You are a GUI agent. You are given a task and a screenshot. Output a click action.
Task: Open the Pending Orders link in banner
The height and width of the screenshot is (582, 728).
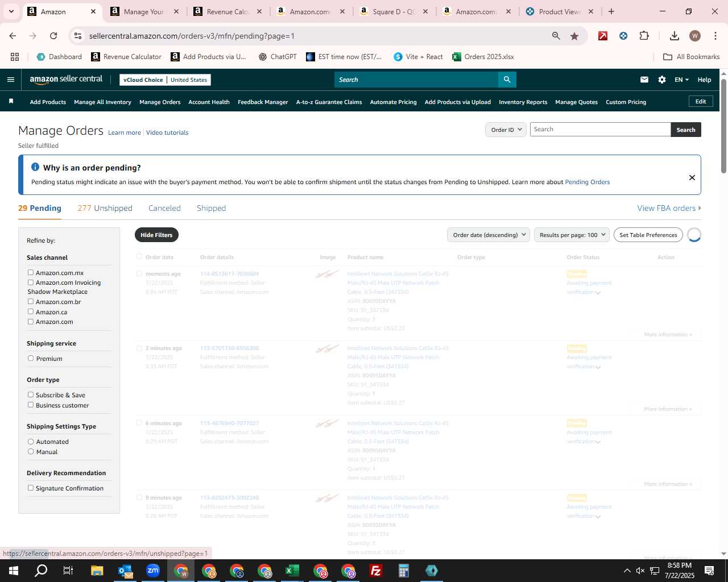click(x=587, y=182)
